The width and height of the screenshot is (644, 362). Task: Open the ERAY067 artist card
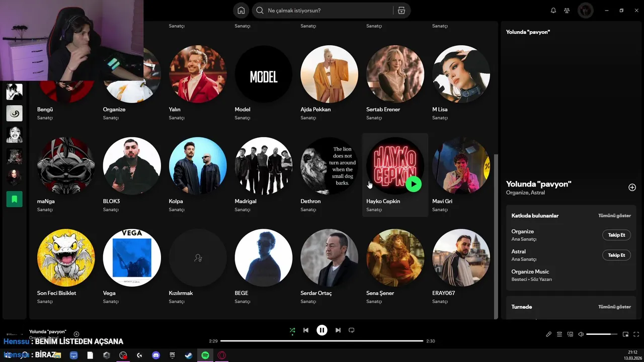click(x=461, y=267)
